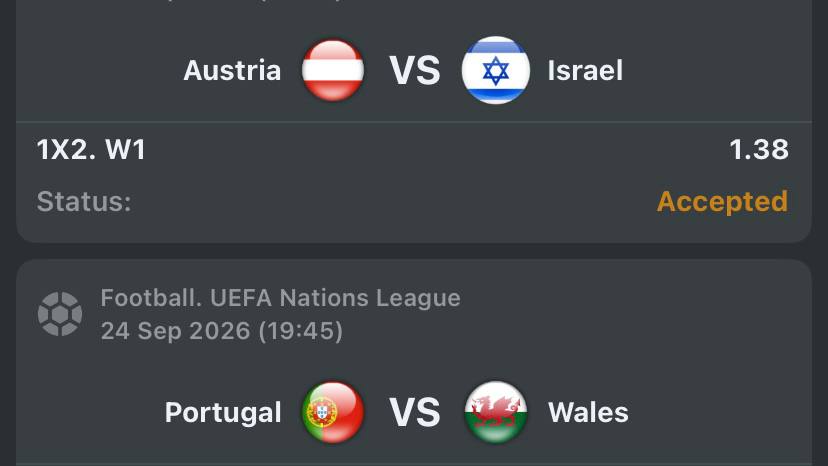The height and width of the screenshot is (466, 828).
Task: Click the 1.38 odds value
Action: coord(759,150)
